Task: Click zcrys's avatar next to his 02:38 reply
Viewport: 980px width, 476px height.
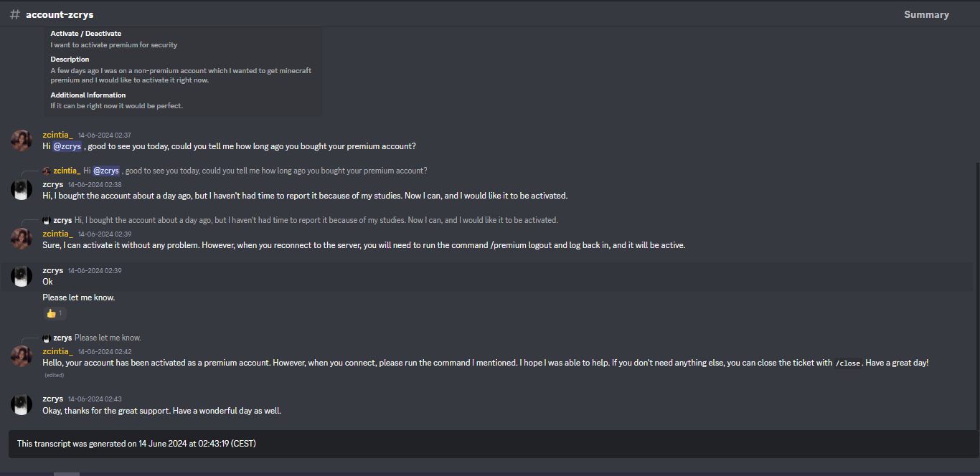Action: [21, 190]
